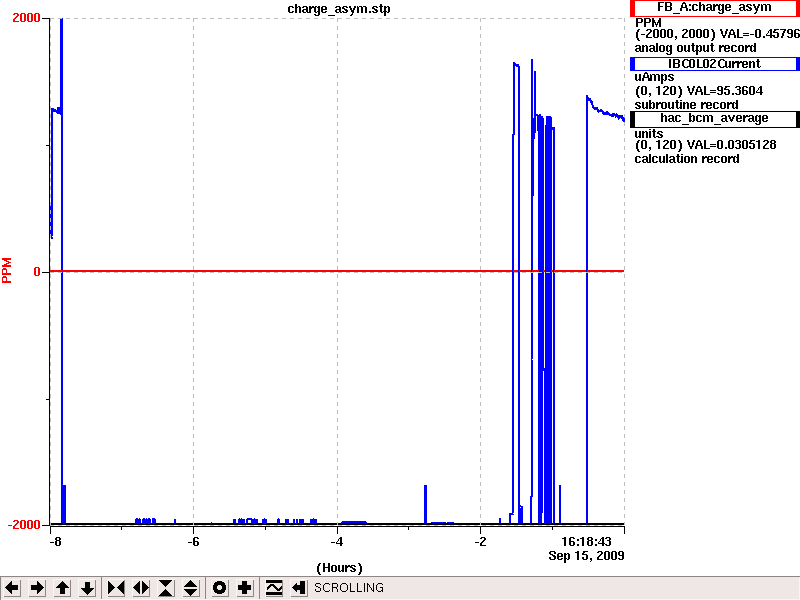Image resolution: width=800 pixels, height=600 pixels.
Task: Click the horizontal zoom-in bowtie icon
Action: 116,588
